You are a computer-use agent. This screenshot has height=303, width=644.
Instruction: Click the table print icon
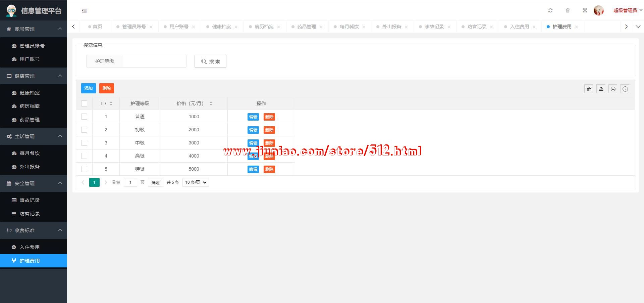(x=613, y=89)
